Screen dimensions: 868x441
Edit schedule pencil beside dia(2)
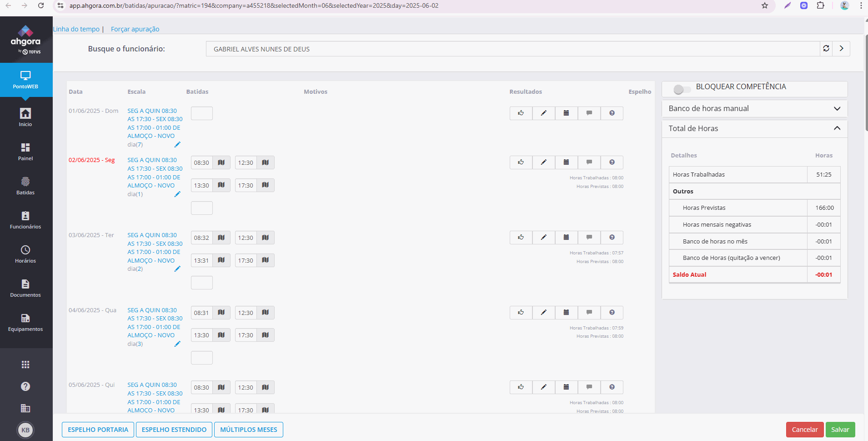tap(177, 269)
